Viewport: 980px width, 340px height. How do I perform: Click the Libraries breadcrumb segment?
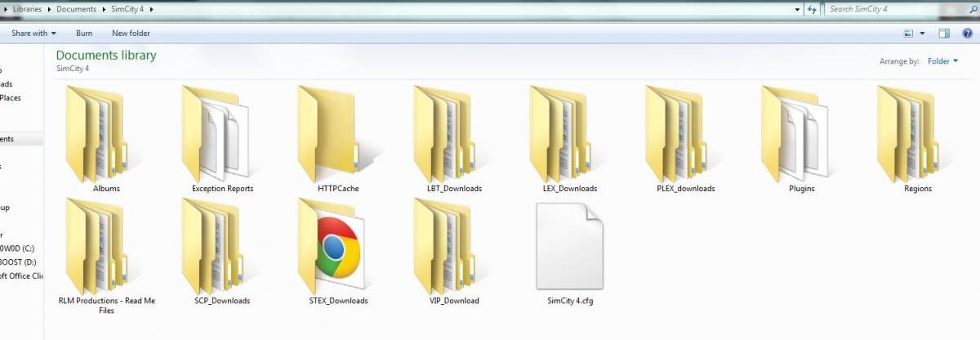tap(28, 9)
